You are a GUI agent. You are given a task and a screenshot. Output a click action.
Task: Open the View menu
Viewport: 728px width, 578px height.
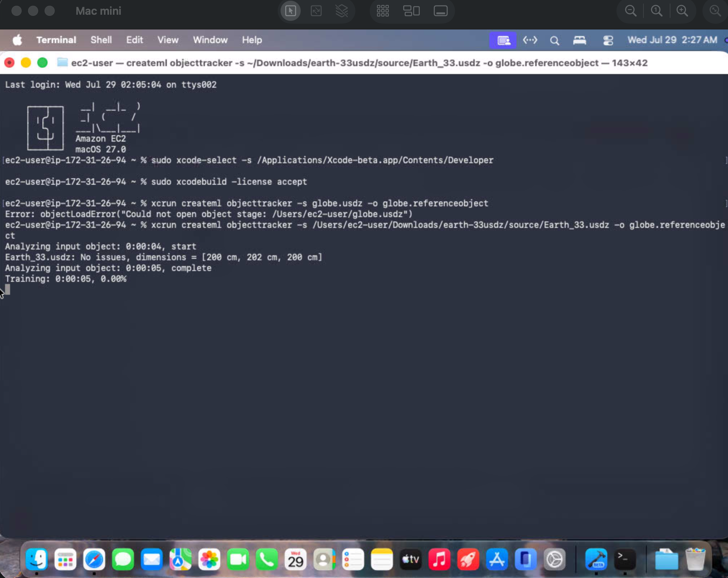pos(168,40)
